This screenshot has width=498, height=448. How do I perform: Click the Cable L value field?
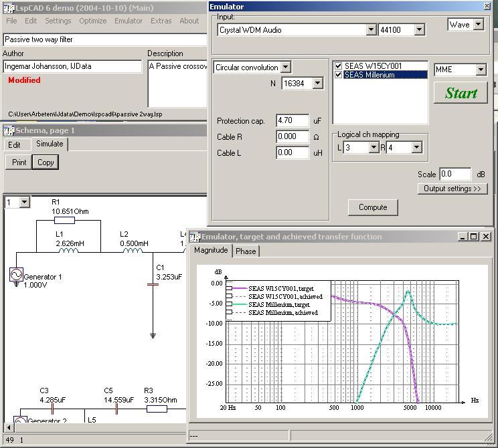(x=293, y=152)
